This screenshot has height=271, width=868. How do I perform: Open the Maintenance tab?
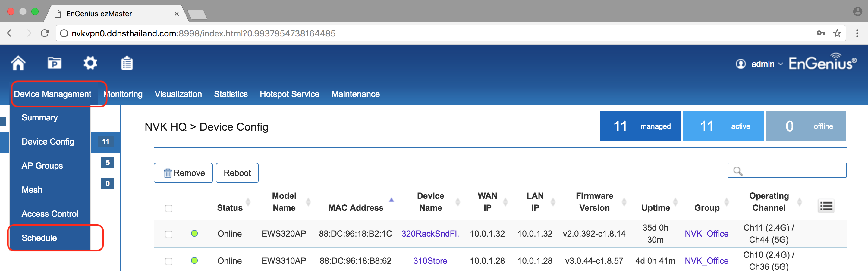click(x=356, y=94)
